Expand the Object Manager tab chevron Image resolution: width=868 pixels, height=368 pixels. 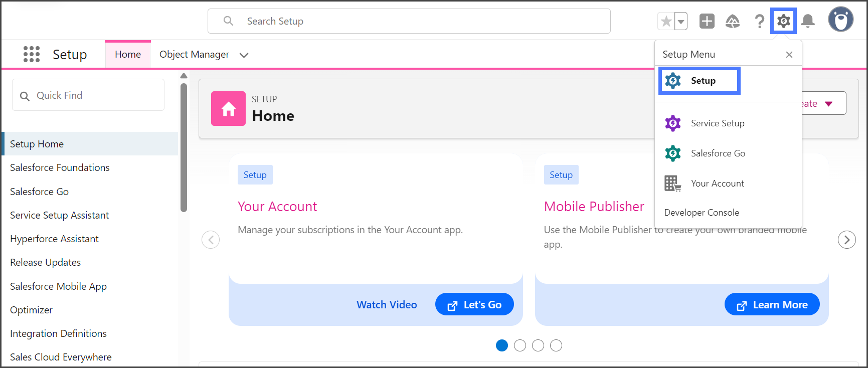244,55
